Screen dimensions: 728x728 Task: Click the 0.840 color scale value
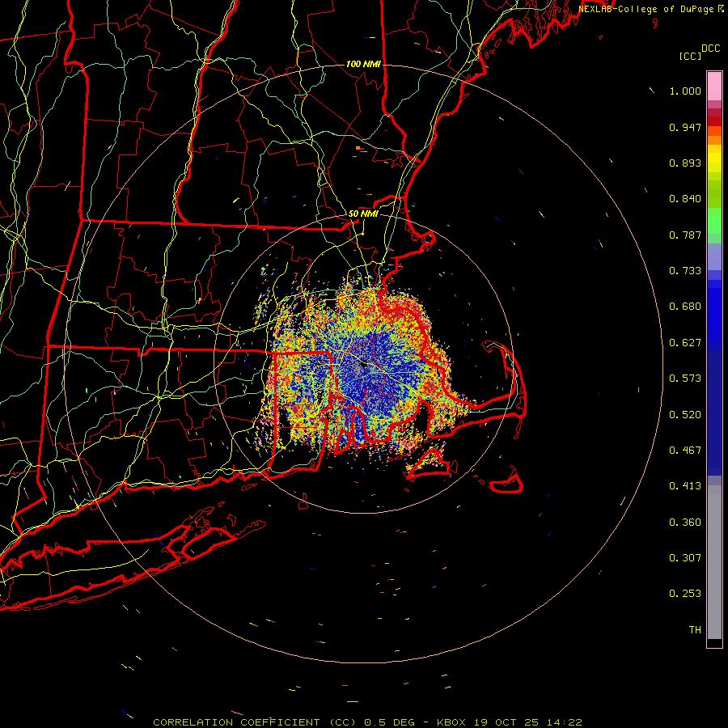click(x=685, y=199)
